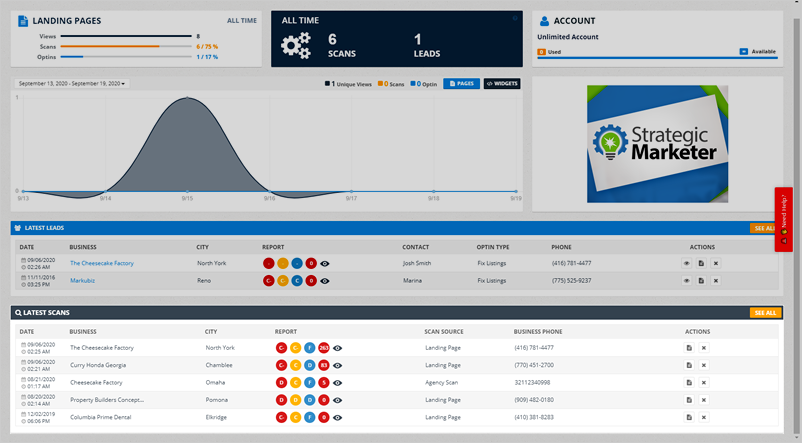
Task: Open The Cheesecake Factory lead link
Action: click(x=101, y=263)
